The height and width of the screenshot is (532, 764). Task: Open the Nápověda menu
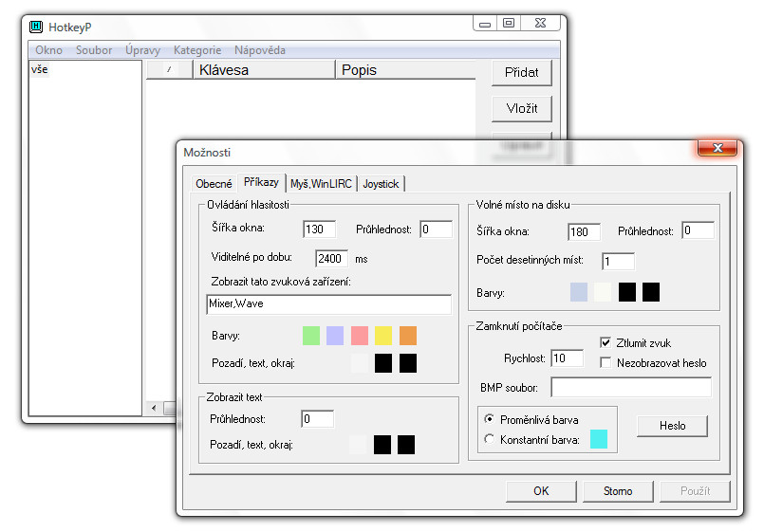(260, 50)
